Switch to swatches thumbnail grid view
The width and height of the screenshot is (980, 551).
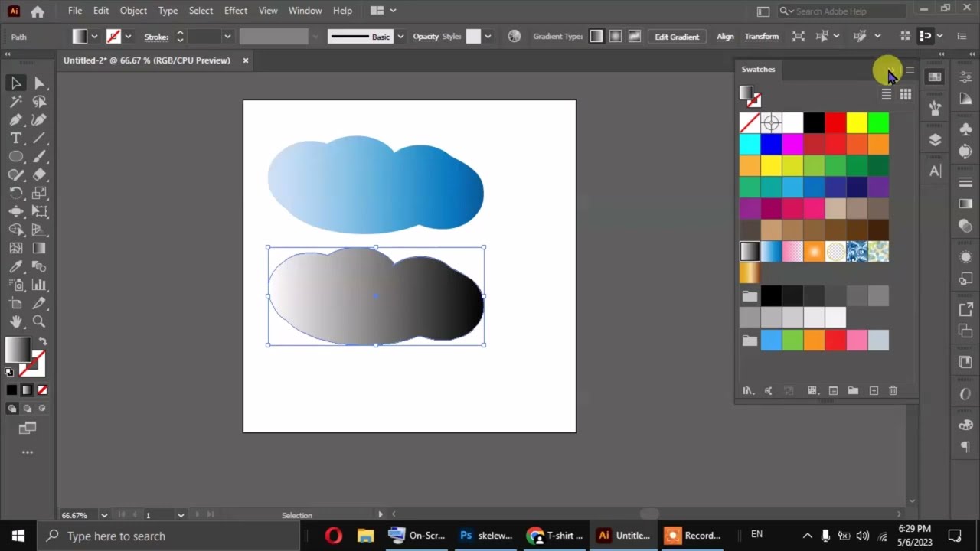(906, 94)
